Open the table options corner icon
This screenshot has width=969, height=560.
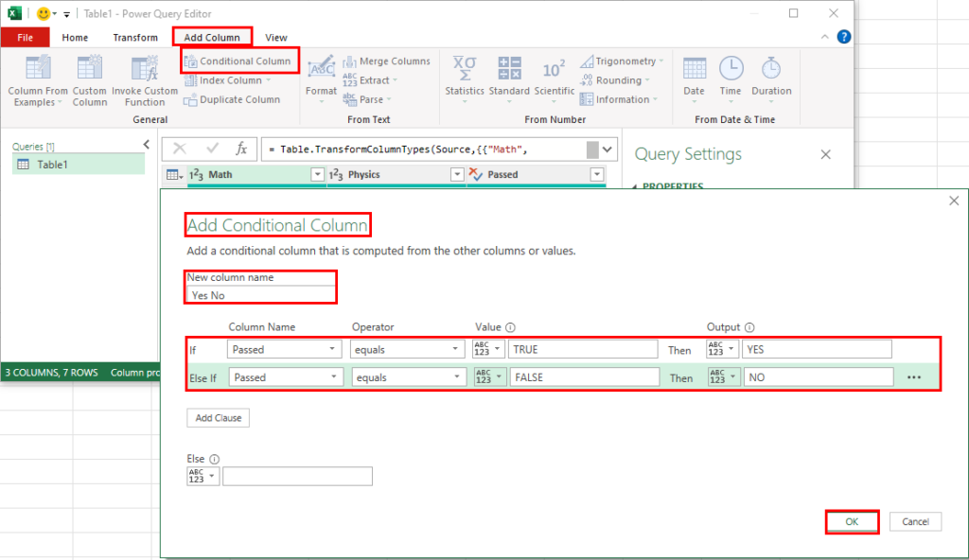point(175,175)
